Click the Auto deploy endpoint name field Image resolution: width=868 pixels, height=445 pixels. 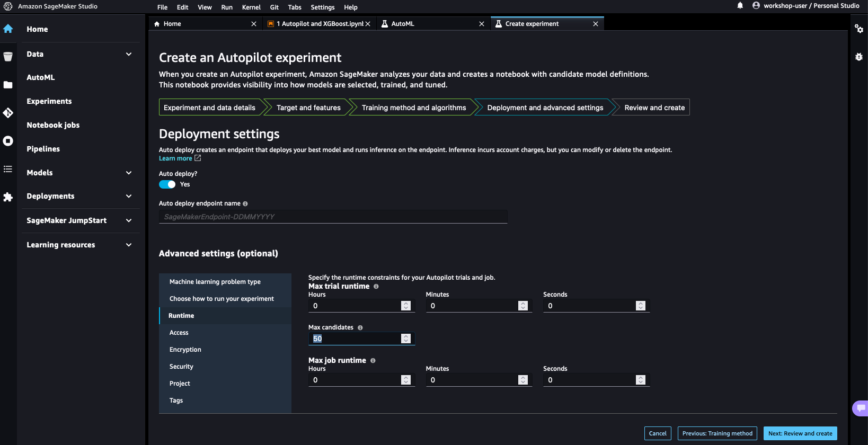coord(333,217)
